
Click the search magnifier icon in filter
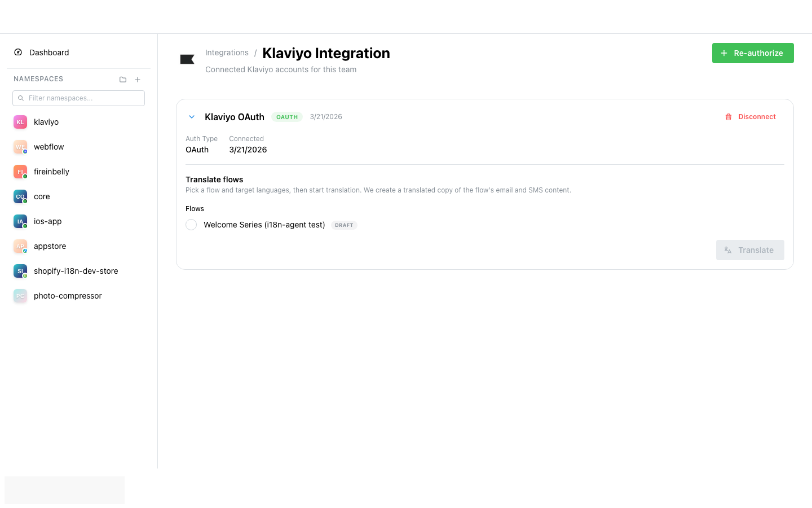click(x=21, y=98)
